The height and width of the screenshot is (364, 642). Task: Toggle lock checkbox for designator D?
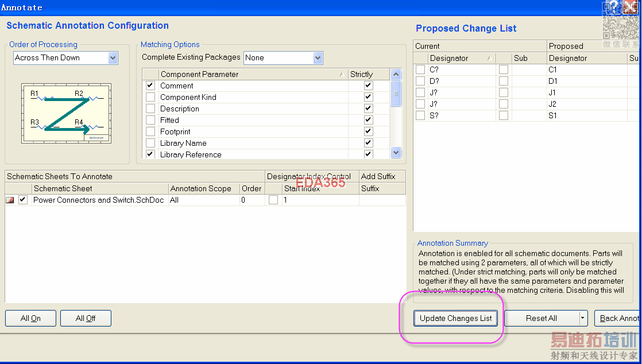(420, 81)
